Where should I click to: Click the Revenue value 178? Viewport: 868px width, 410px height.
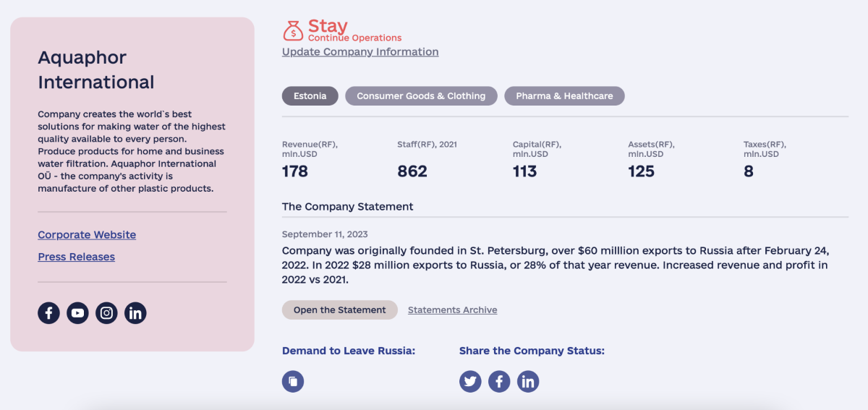295,171
